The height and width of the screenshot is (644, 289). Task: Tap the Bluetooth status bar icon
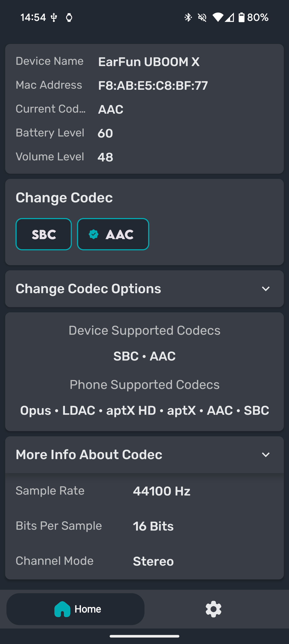(x=188, y=17)
